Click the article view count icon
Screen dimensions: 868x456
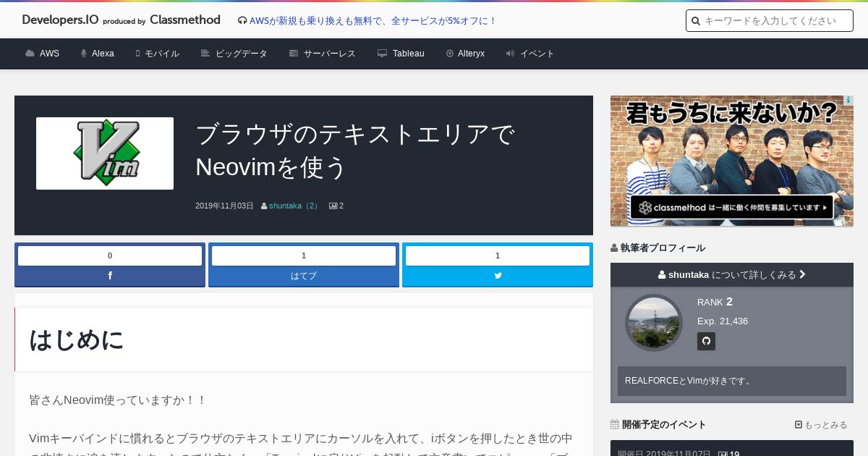coord(333,206)
